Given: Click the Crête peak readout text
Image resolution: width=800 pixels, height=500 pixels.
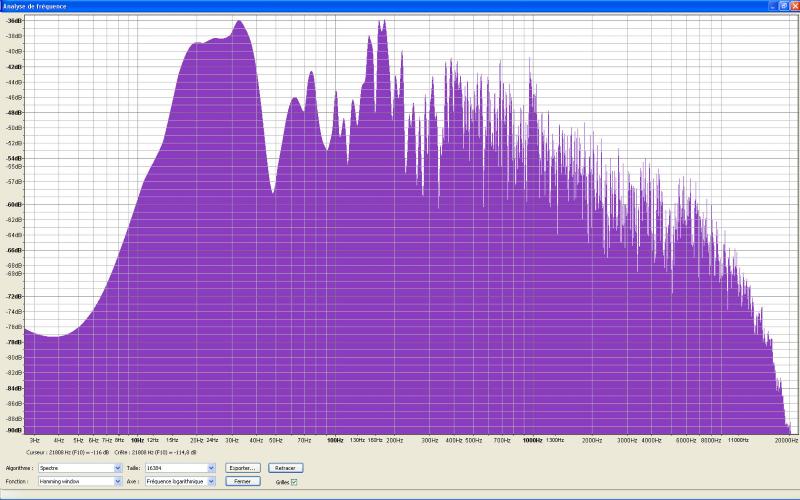Looking at the screenshot, I should point(156,453).
